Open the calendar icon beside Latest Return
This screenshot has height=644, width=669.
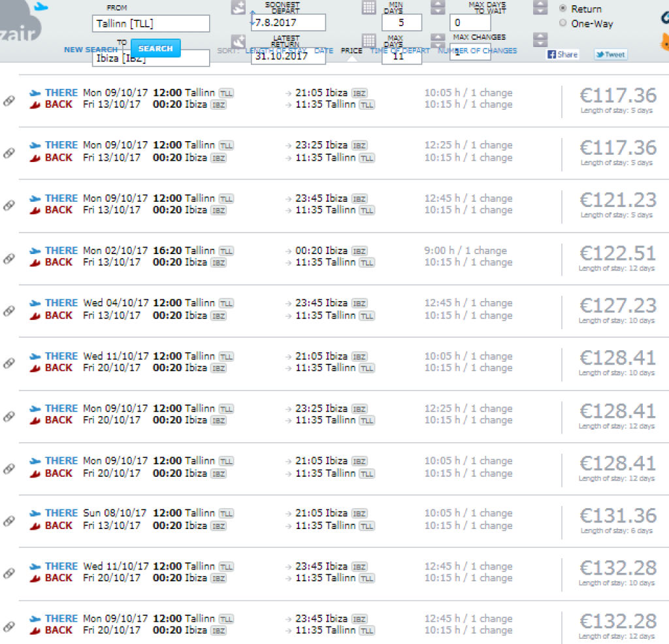369,41
